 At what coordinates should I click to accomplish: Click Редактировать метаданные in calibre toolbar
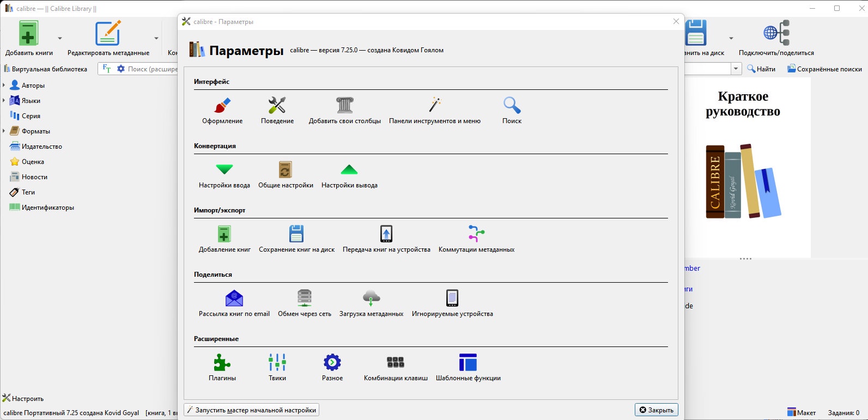click(x=108, y=38)
